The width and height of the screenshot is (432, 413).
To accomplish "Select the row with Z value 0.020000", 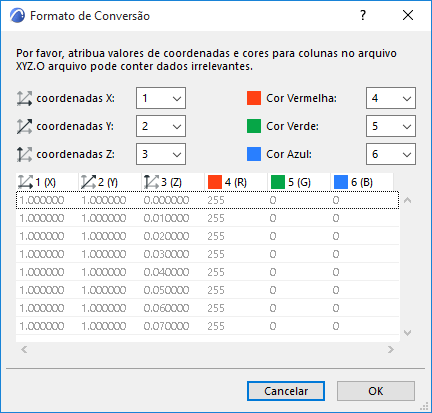I will (x=207, y=236).
